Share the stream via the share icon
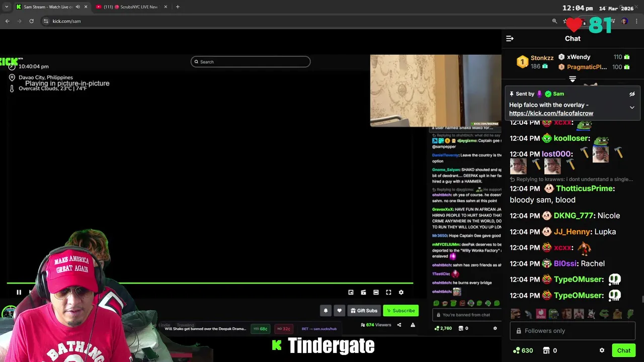This screenshot has height=362, width=644. pyautogui.click(x=399, y=325)
